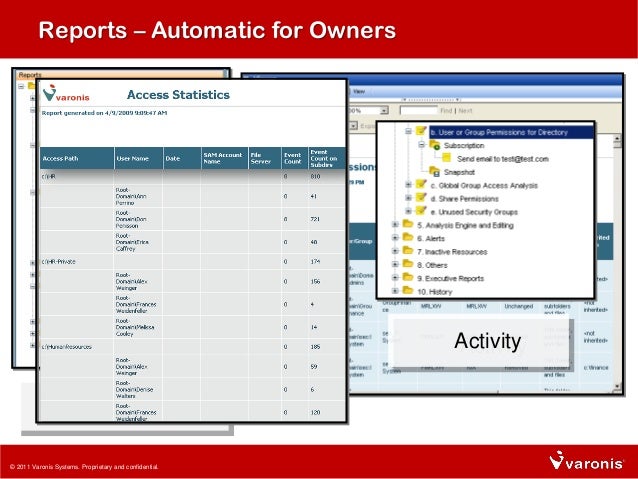Screen dimensions: 638x479
Task: Collapse the root node in the Reports panel
Action: [21, 86]
